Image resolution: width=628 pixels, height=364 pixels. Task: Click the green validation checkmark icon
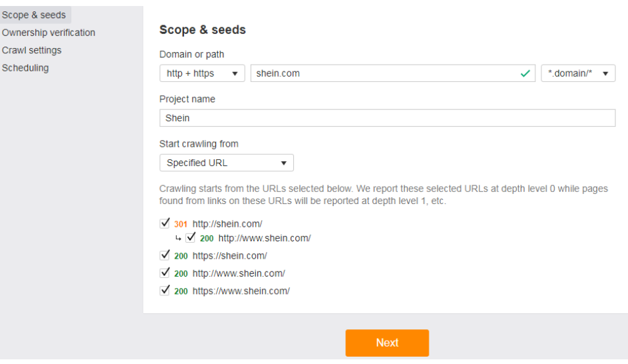tap(525, 74)
